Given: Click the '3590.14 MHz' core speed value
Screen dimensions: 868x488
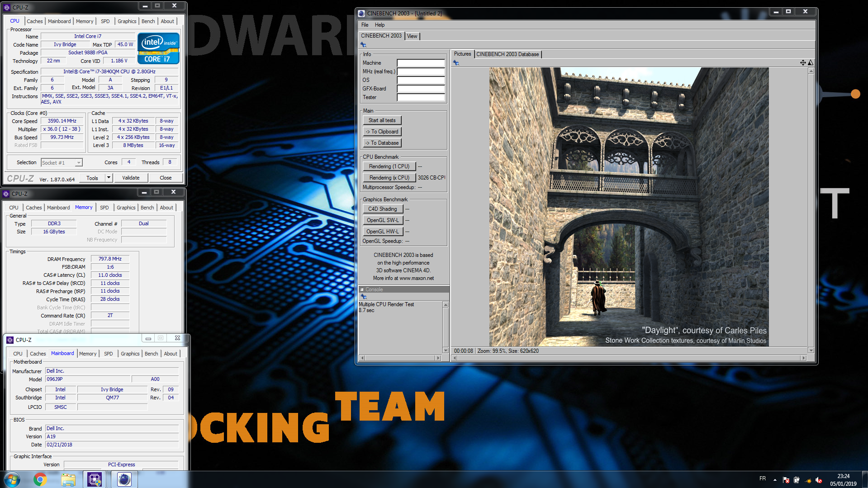Looking at the screenshot, I should [62, 121].
